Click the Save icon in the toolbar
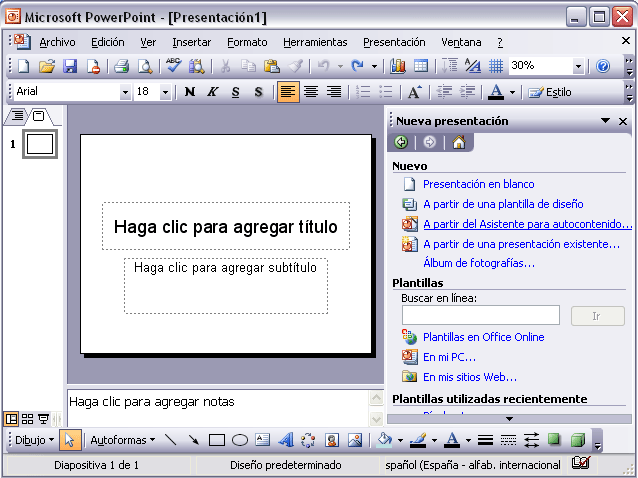This screenshot has height=478, width=638. (70, 66)
